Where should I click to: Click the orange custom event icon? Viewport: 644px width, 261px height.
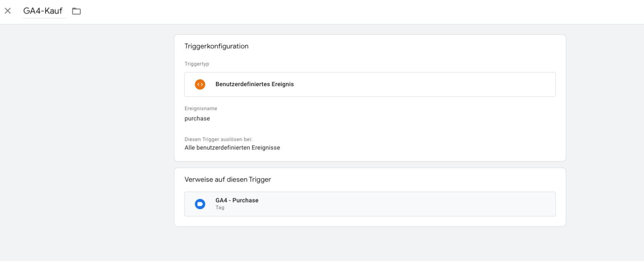200,84
